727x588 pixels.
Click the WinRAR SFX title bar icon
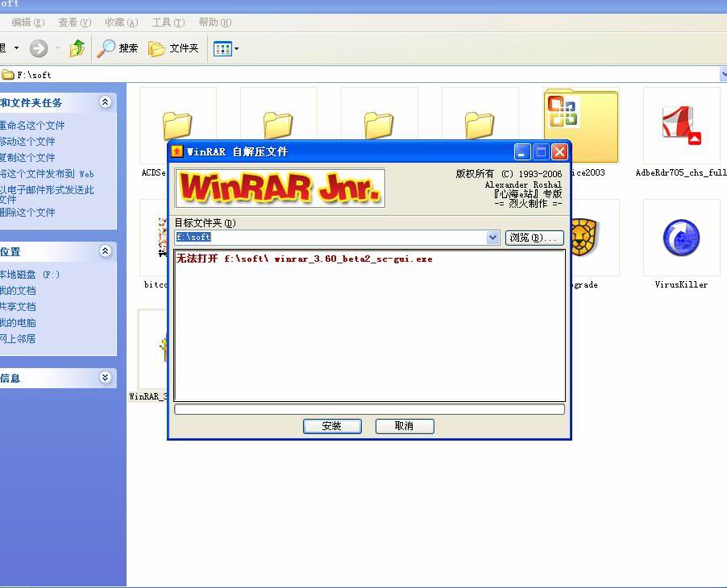pyautogui.click(x=177, y=151)
